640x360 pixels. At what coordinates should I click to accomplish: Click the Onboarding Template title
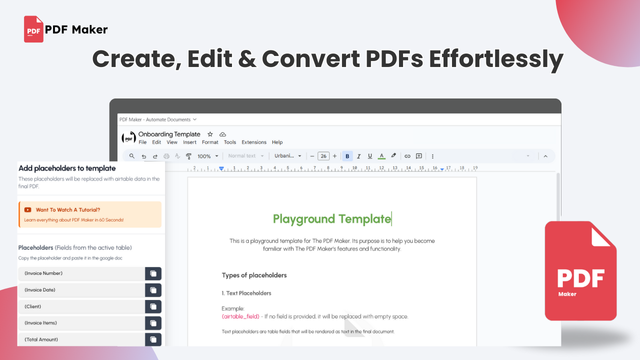tap(169, 134)
